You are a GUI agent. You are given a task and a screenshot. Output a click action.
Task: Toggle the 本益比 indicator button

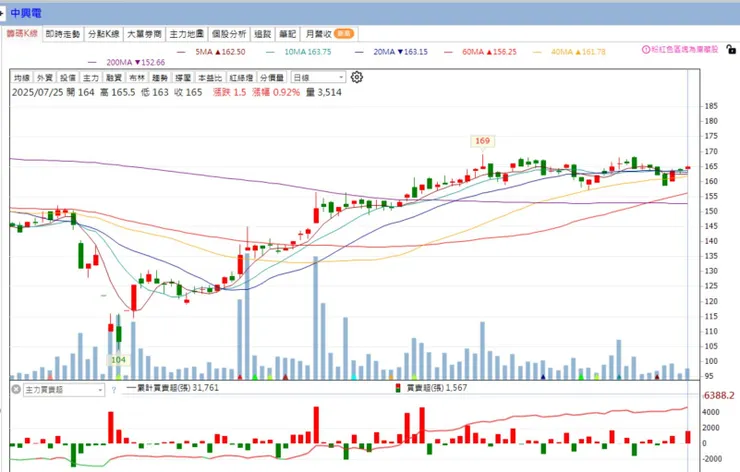pos(210,77)
